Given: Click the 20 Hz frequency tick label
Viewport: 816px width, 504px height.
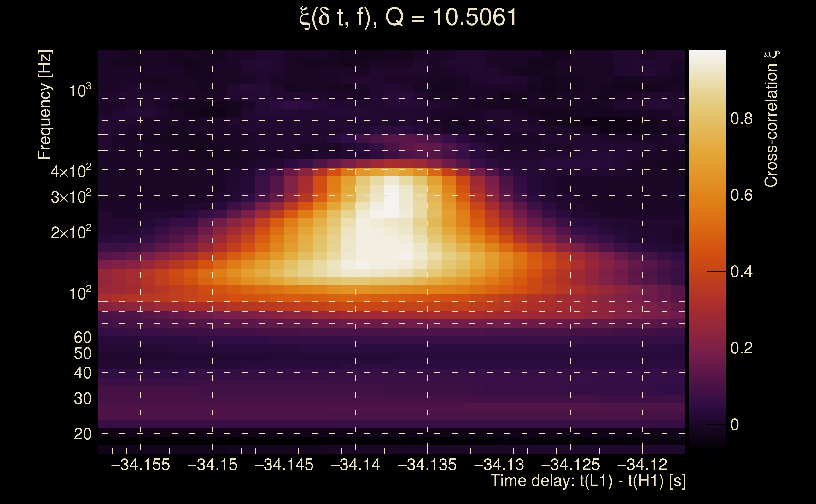Looking at the screenshot, I should click(x=82, y=435).
